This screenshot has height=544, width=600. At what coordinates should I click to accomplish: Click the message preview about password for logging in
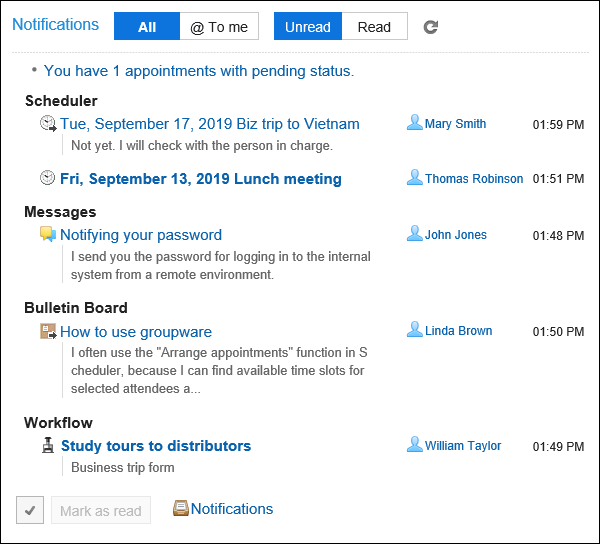[220, 265]
